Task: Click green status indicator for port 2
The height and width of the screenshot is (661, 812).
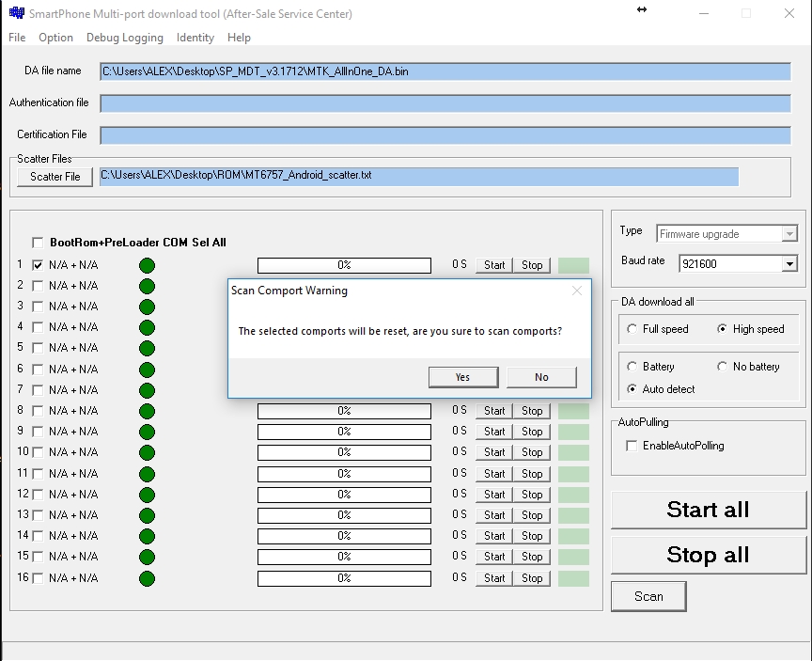Action: point(147,287)
